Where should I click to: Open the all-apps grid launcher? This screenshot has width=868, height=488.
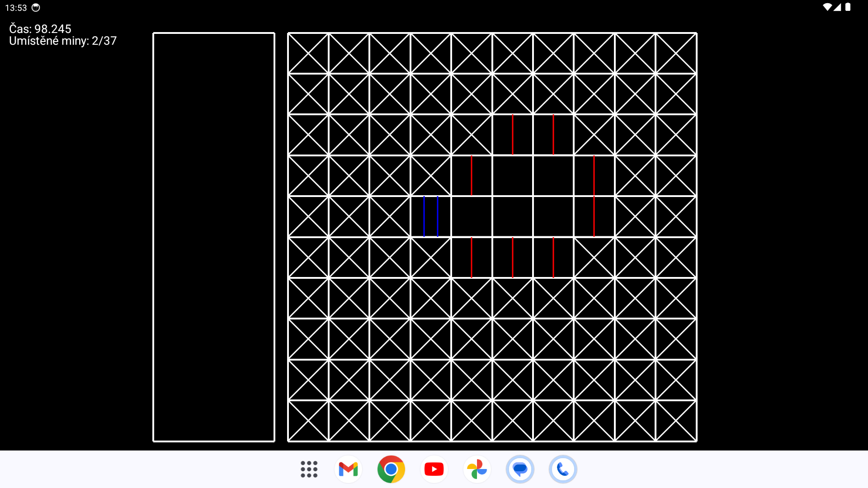309,469
